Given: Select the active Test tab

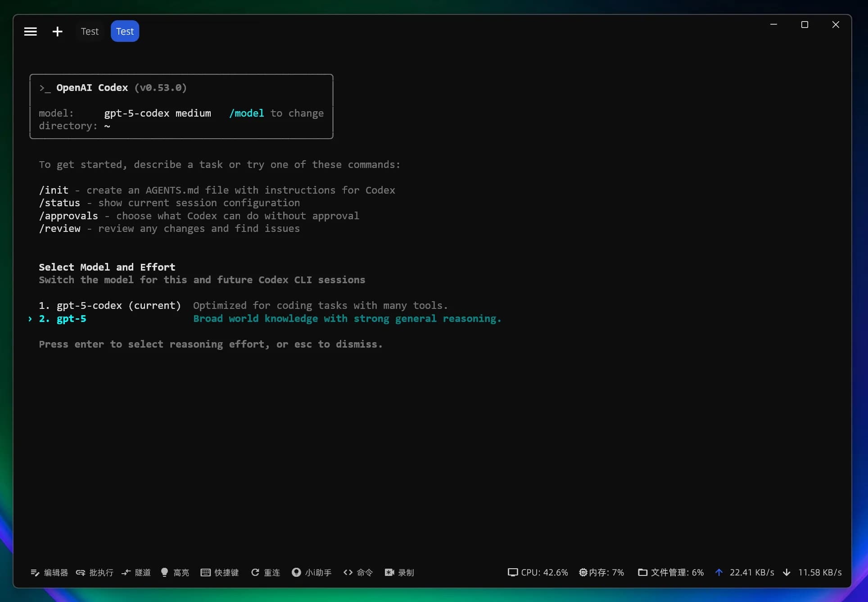Looking at the screenshot, I should pos(125,31).
